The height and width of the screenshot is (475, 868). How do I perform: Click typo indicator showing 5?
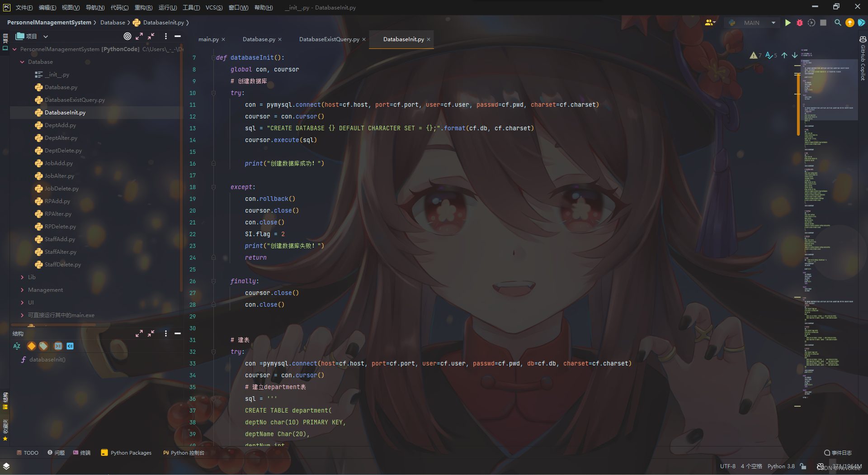click(x=771, y=55)
